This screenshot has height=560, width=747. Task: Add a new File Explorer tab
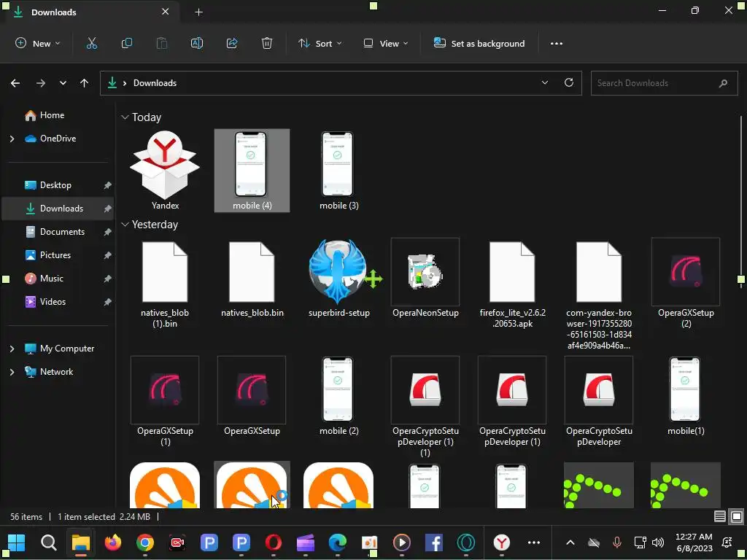tap(198, 12)
